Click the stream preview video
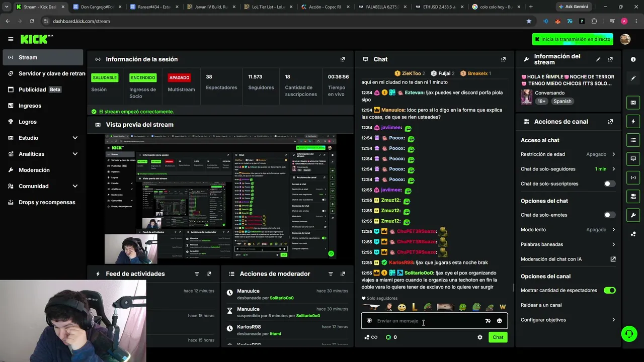Image resolution: width=644 pixels, height=362 pixels. 220,199
